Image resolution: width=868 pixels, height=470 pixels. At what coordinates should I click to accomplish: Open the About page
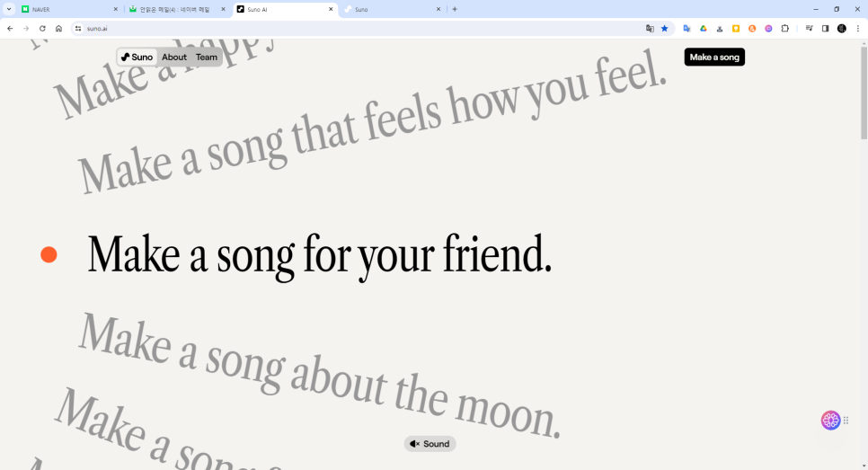click(x=173, y=57)
